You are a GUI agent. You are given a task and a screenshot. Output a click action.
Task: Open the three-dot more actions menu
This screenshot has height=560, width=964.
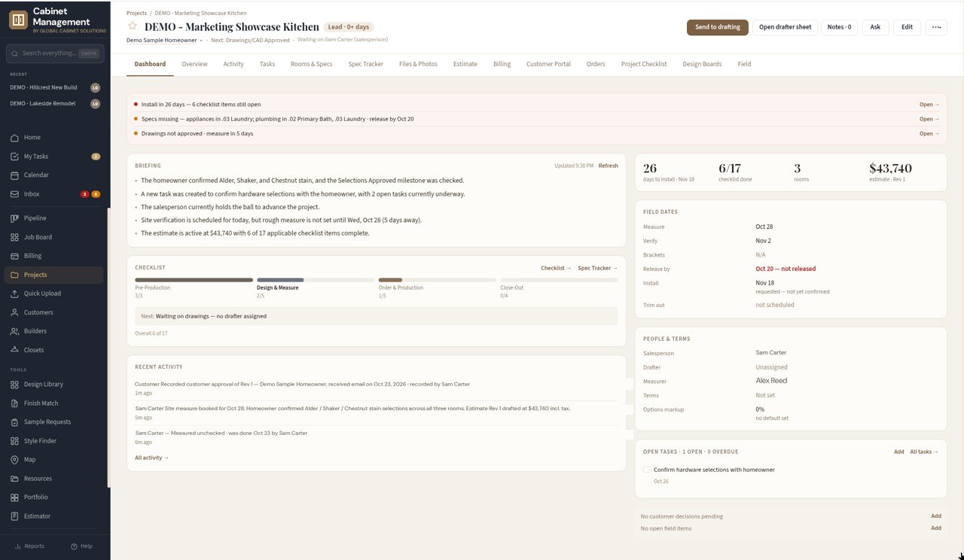click(x=936, y=27)
